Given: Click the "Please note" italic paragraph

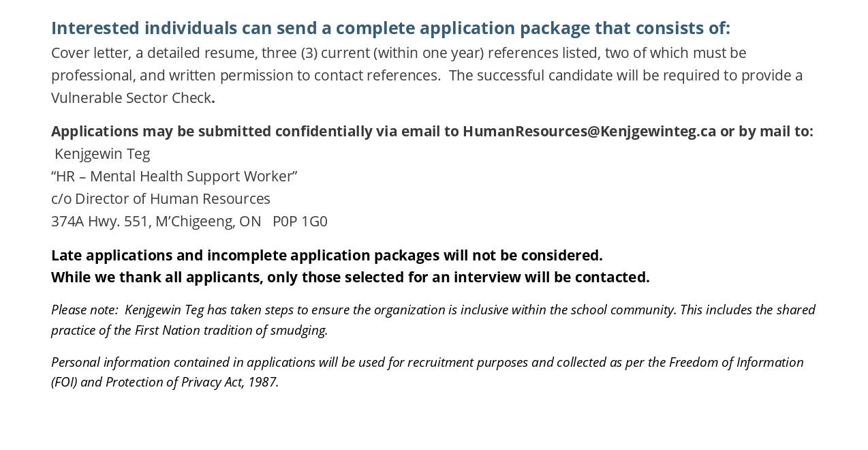Looking at the screenshot, I should coord(433,320).
